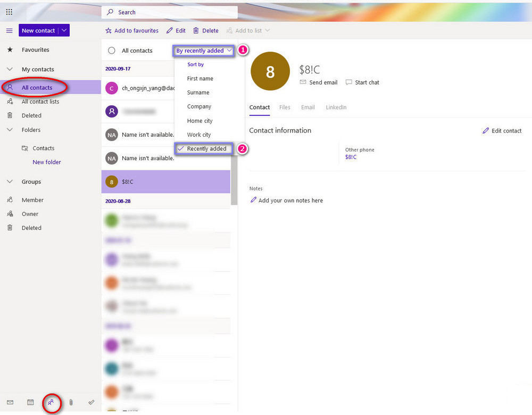Open Favourites in the sidebar
The height and width of the screenshot is (415, 532).
pyautogui.click(x=35, y=49)
